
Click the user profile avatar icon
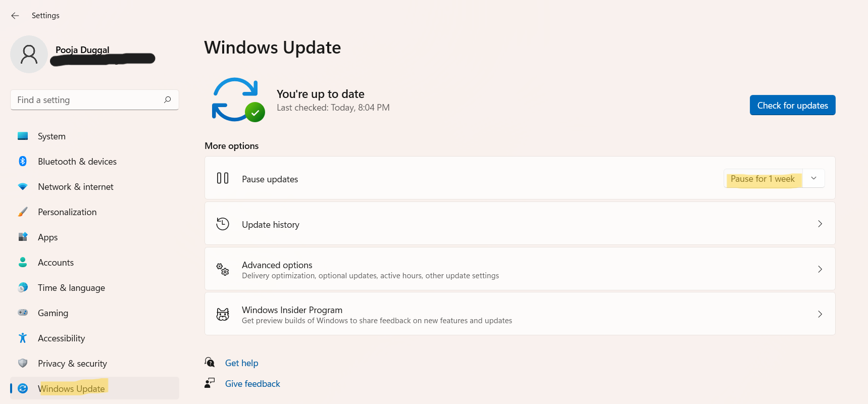coord(29,54)
